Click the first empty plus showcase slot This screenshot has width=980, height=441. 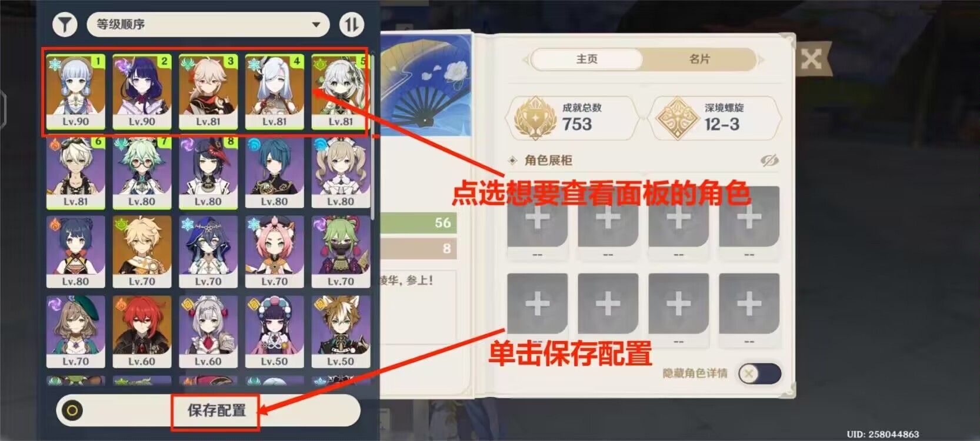pyautogui.click(x=538, y=217)
